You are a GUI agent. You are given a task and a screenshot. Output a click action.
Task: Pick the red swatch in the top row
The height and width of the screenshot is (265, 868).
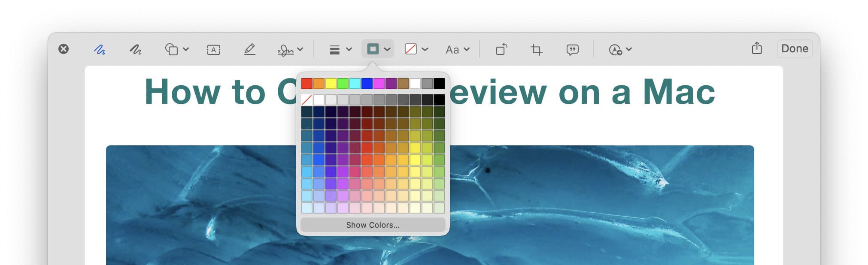[307, 83]
